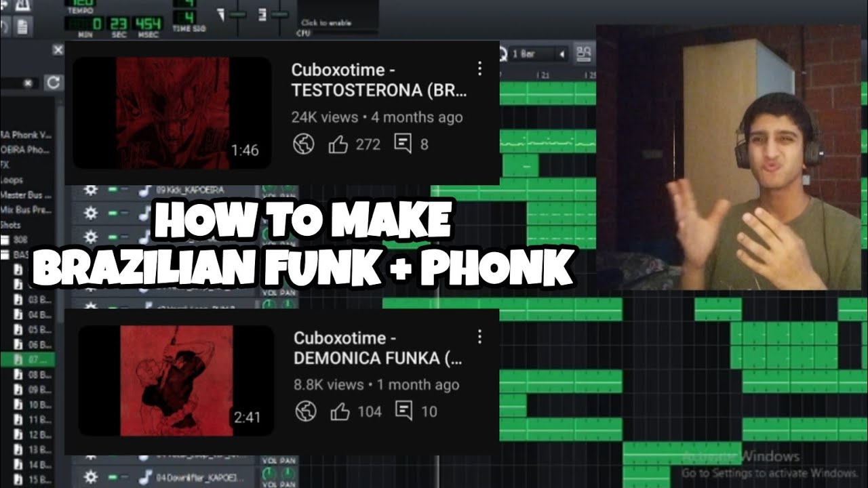Open three-dot menu of DEMONICA FUNKA video
Screen dimensions: 868x488
pos(479,337)
